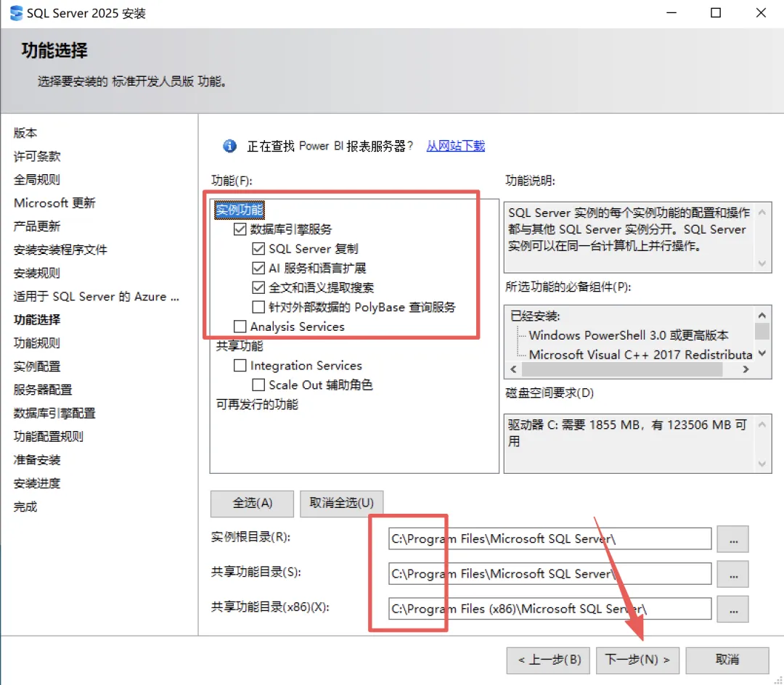Select the 实例功能 tree node
The image size is (784, 685).
pyautogui.click(x=240, y=210)
